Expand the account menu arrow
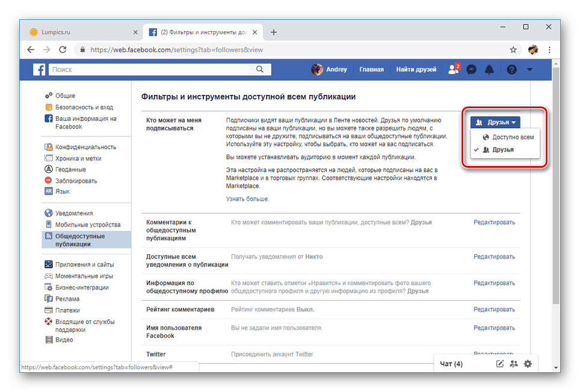This screenshot has width=580, height=392. [529, 70]
